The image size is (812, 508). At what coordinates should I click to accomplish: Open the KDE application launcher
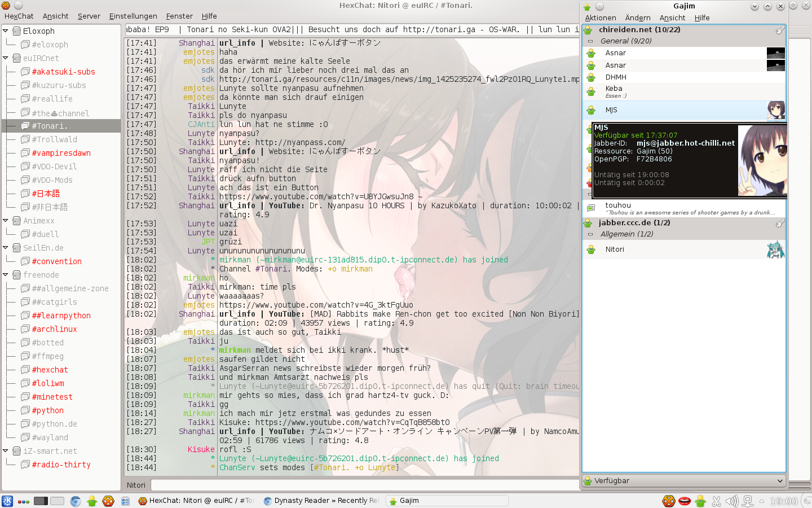7,501
